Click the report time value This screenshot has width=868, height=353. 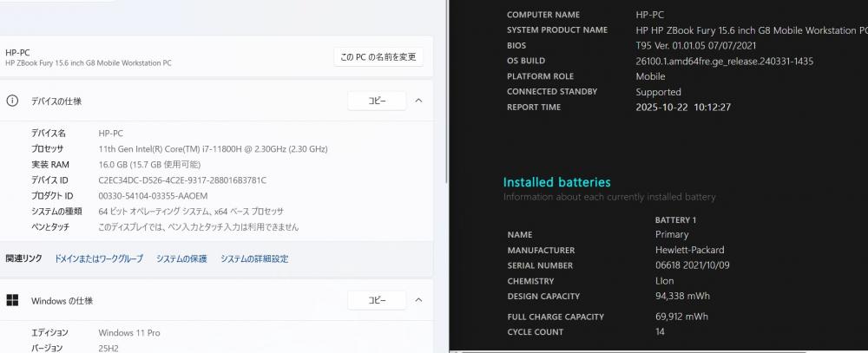683,108
